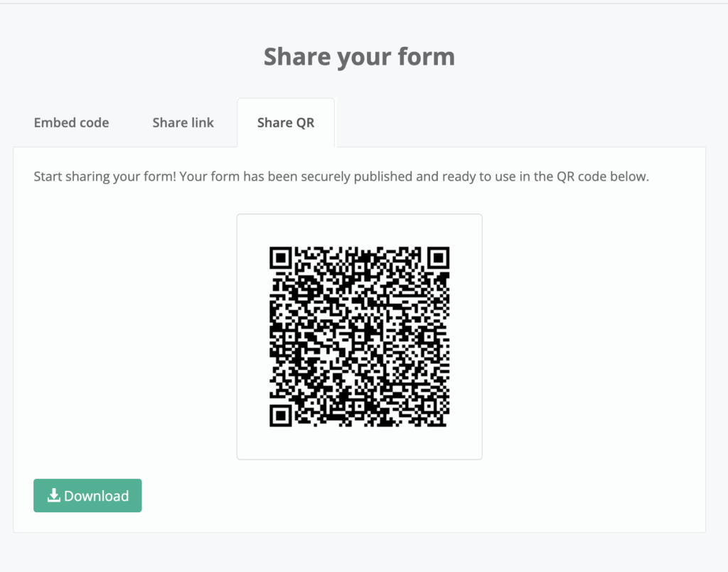Viewport: 728px width, 572px height.
Task: Click the center of the QR code
Action: [x=360, y=337]
